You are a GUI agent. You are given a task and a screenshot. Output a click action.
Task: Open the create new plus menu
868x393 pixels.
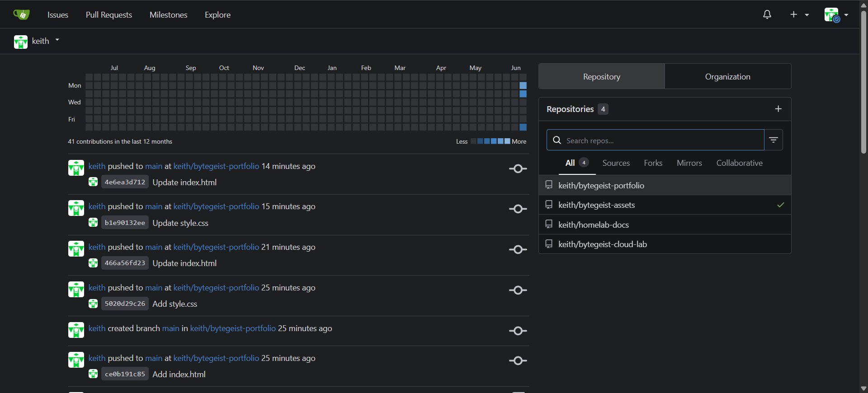[x=799, y=14]
